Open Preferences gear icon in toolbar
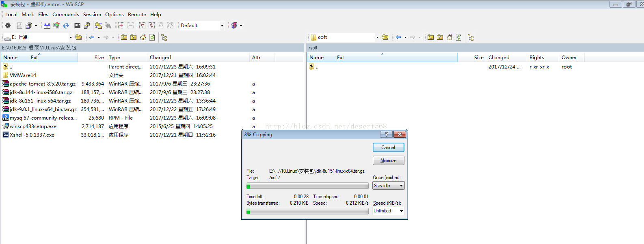The image size is (644, 244). pyautogui.click(x=8, y=26)
